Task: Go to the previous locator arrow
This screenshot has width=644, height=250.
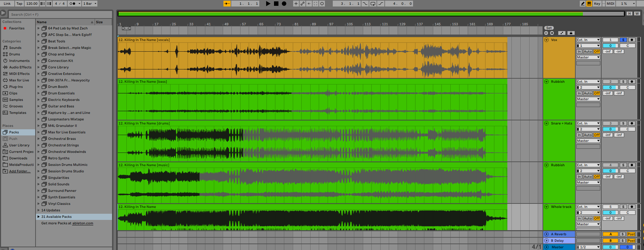Action: pos(546,33)
